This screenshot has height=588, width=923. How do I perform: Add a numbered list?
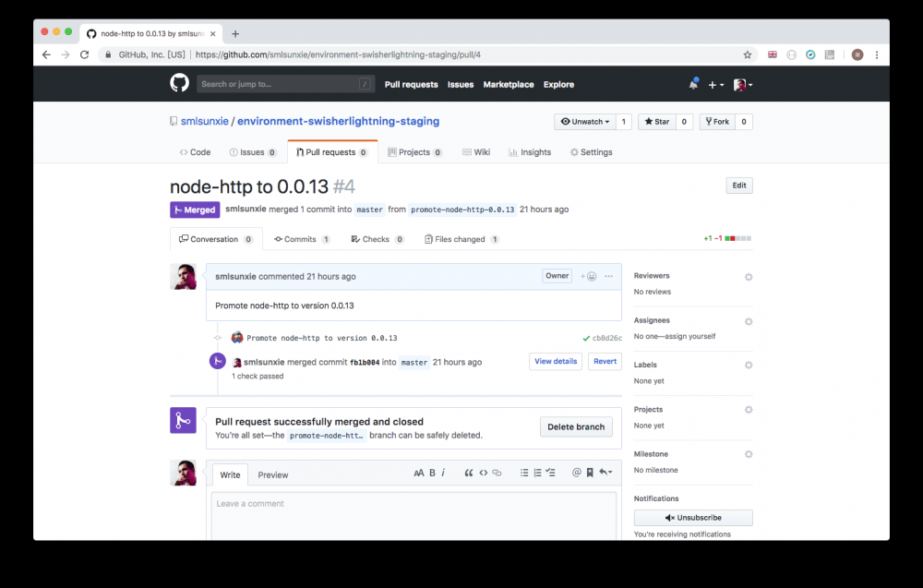[x=537, y=473]
